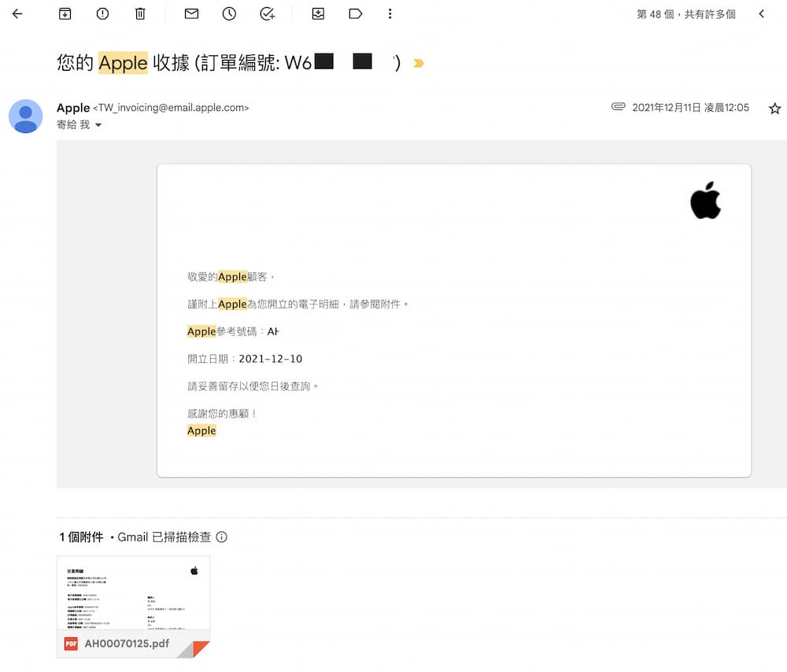The image size is (787, 672).
Task: Open the AH00070125.pdf attachment preview
Action: pos(134,607)
